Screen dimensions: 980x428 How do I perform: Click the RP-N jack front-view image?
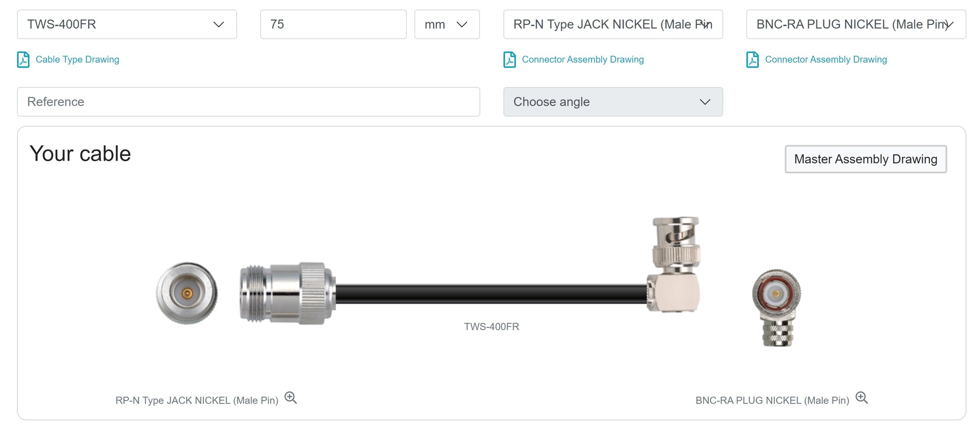pyautogui.click(x=187, y=293)
